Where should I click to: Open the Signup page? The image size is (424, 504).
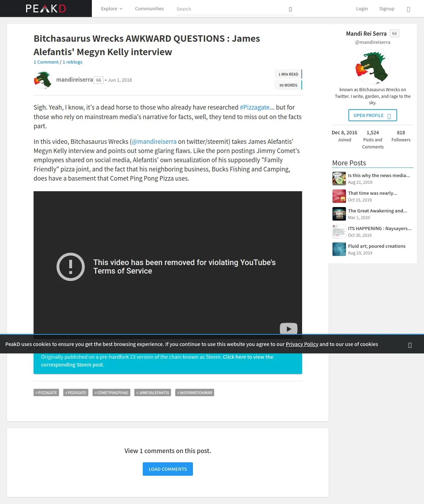387,8
